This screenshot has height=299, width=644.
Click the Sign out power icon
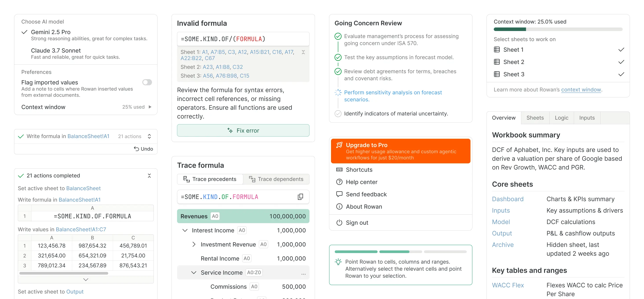[x=339, y=222]
